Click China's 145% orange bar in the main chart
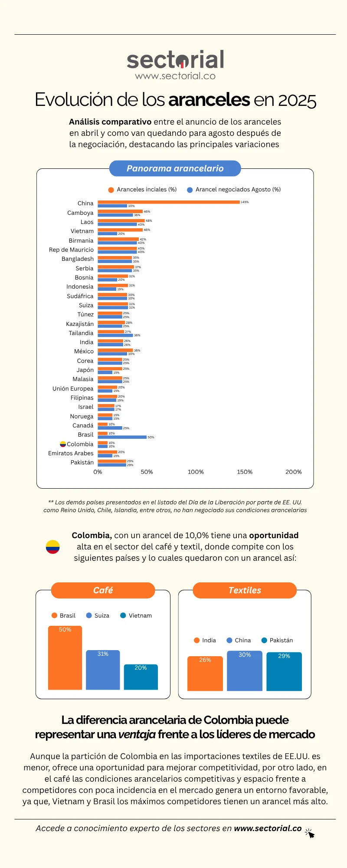347x868 pixels. tap(169, 202)
